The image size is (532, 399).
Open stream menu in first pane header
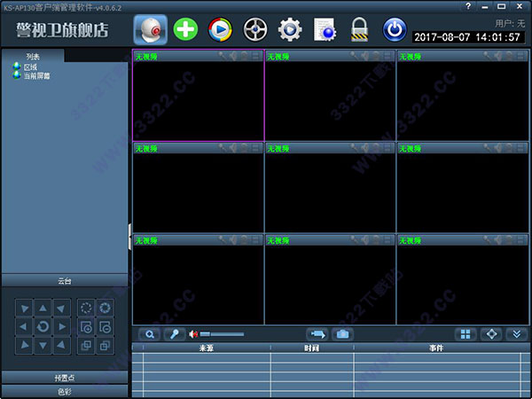pyautogui.click(x=255, y=56)
